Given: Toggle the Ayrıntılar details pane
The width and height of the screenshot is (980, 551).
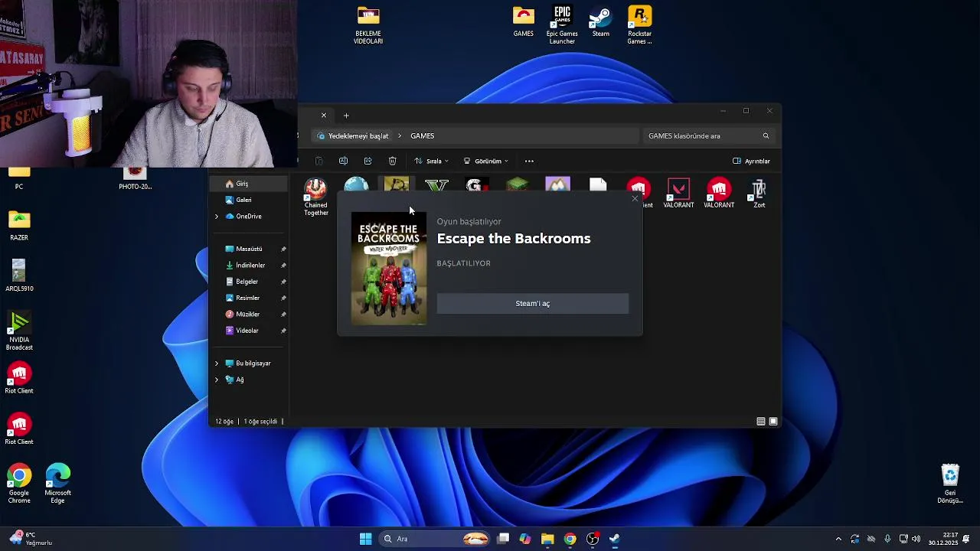Looking at the screenshot, I should coord(751,161).
